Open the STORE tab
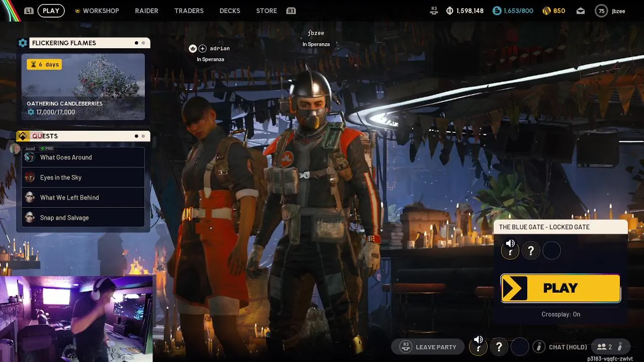Screen dimensions: 644x362 pyautogui.click(x=266, y=11)
